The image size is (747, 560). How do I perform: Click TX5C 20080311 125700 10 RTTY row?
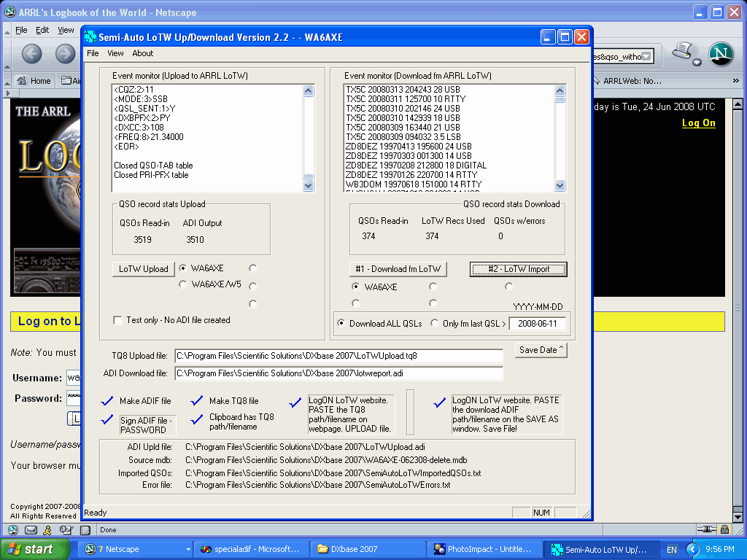[406, 99]
